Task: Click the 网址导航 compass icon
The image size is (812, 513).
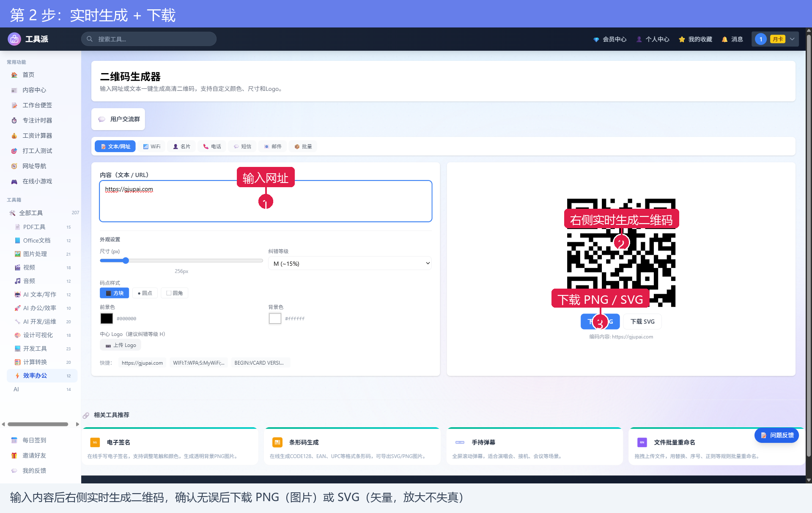Action: point(14,166)
